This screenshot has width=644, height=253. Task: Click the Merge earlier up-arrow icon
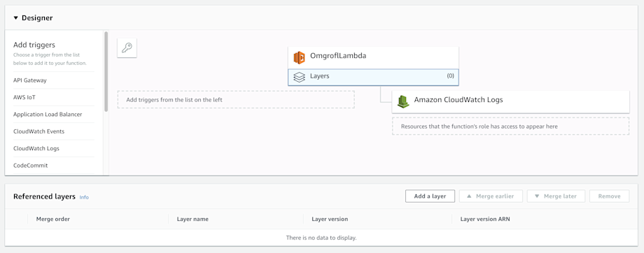pos(468,196)
